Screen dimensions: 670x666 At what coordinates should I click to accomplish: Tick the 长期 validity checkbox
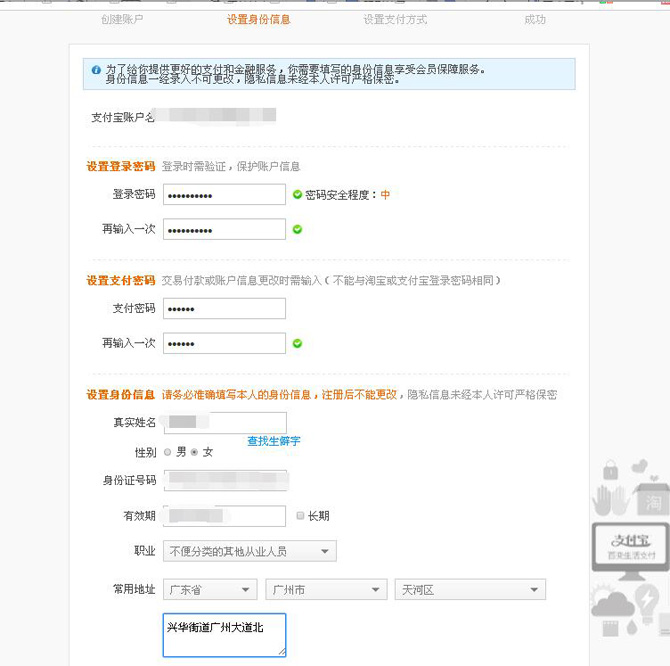coord(300,516)
